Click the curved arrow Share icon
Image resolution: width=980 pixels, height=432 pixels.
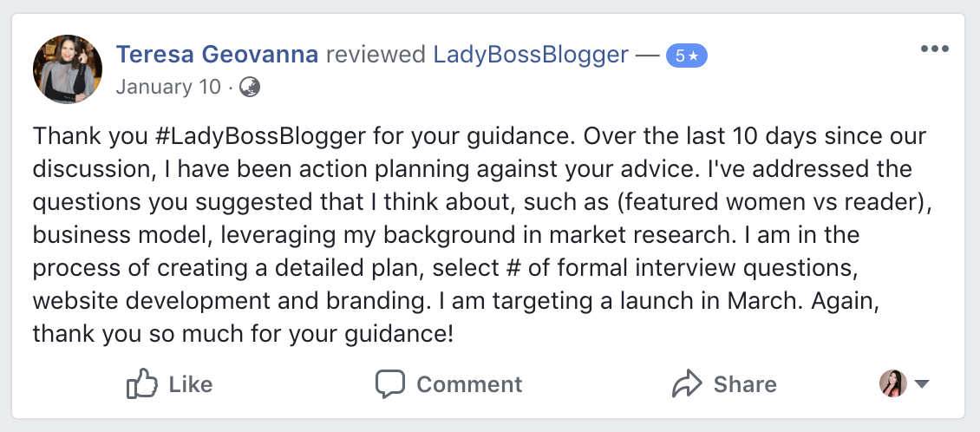[x=688, y=384]
